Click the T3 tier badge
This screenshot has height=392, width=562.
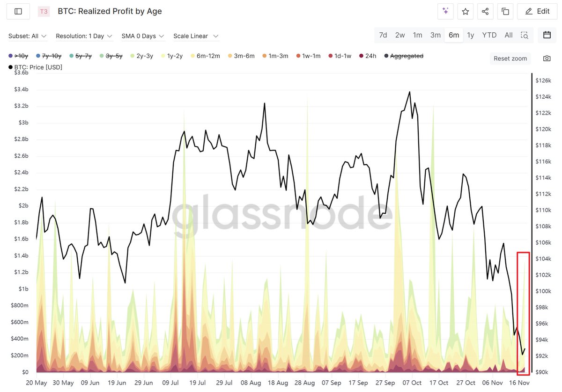44,12
